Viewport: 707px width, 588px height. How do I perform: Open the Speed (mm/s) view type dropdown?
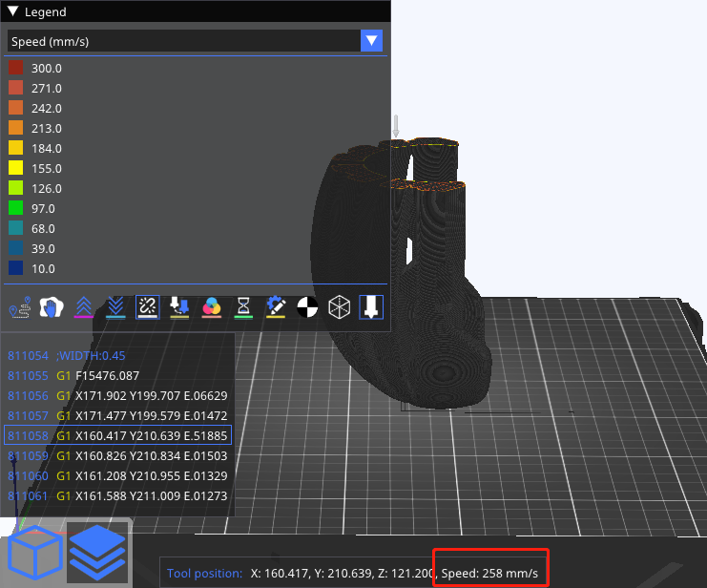click(x=372, y=41)
